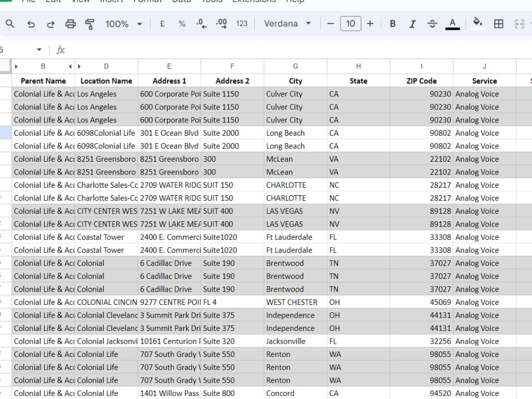
Task: Click the City header cell
Action: coord(295,81)
